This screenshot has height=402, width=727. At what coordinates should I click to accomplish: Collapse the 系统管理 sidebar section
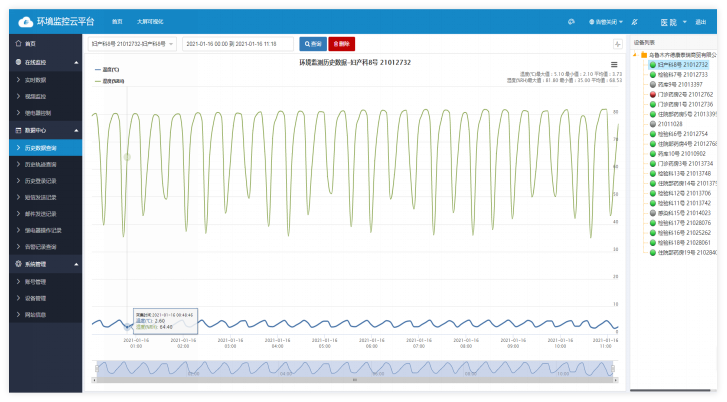click(45, 264)
